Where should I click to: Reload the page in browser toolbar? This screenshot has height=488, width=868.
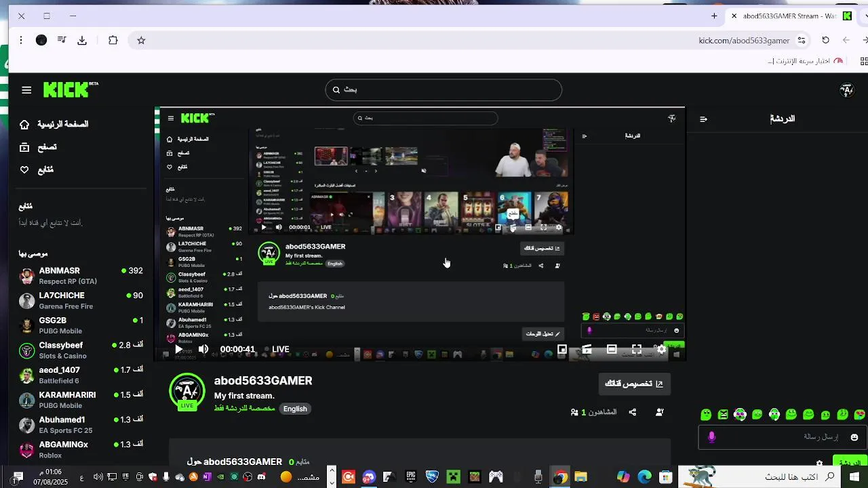[825, 41]
